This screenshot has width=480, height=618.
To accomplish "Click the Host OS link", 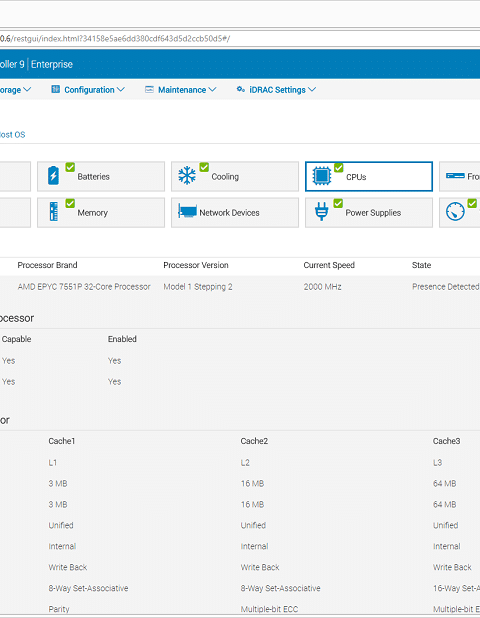I will tap(13, 135).
